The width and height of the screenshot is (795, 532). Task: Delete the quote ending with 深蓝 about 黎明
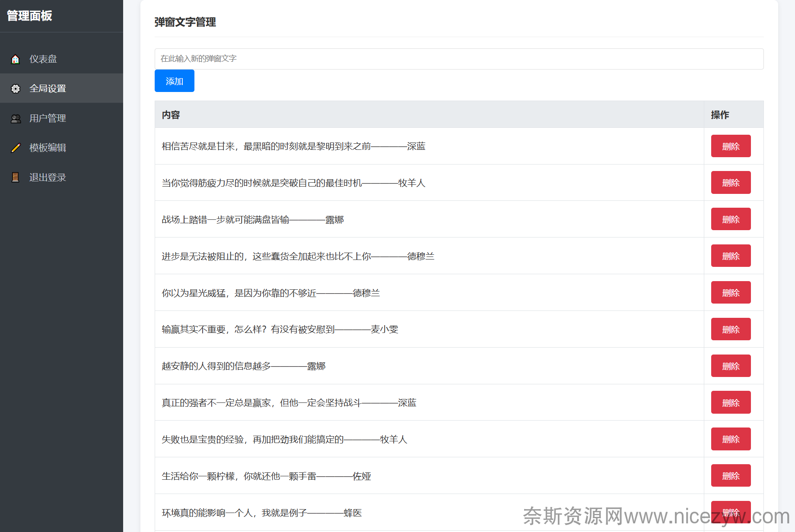[x=731, y=146]
